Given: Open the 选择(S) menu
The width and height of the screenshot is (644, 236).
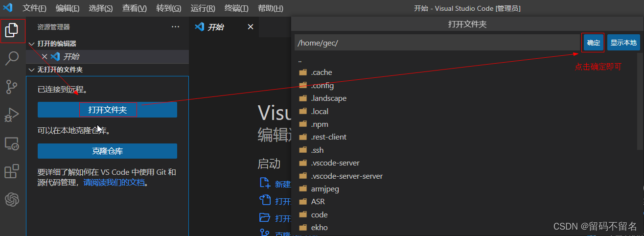Looking at the screenshot, I should click(x=101, y=8).
